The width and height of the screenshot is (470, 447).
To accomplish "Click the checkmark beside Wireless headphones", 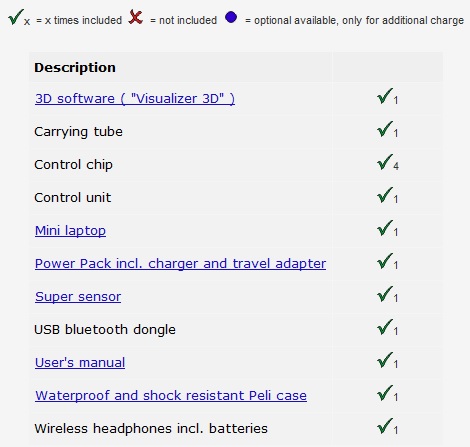I will pyautogui.click(x=385, y=426).
